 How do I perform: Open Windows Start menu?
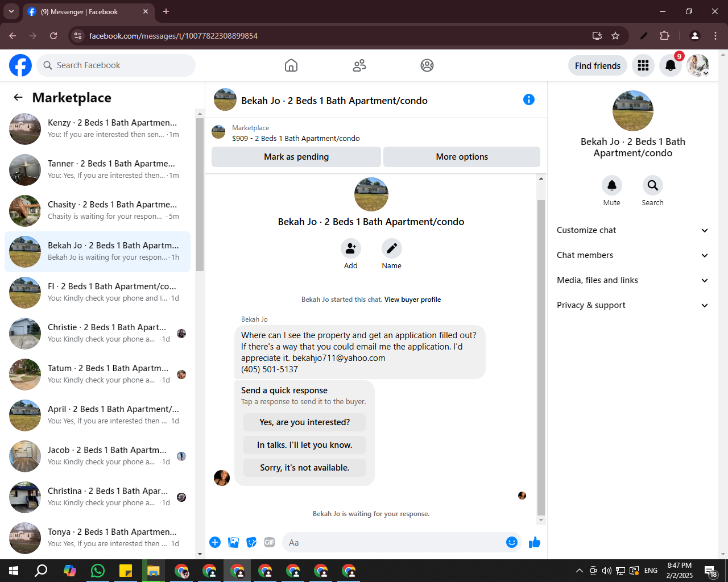(x=14, y=571)
